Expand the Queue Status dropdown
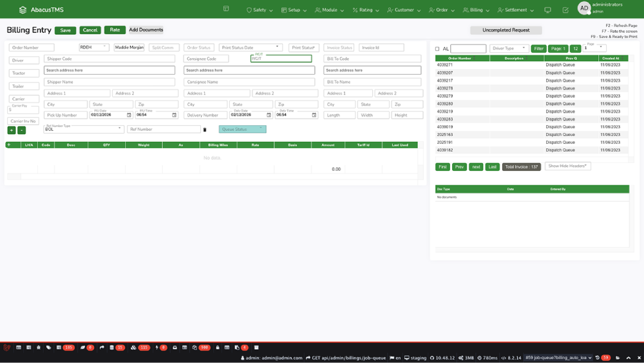The image size is (644, 363). click(x=242, y=129)
